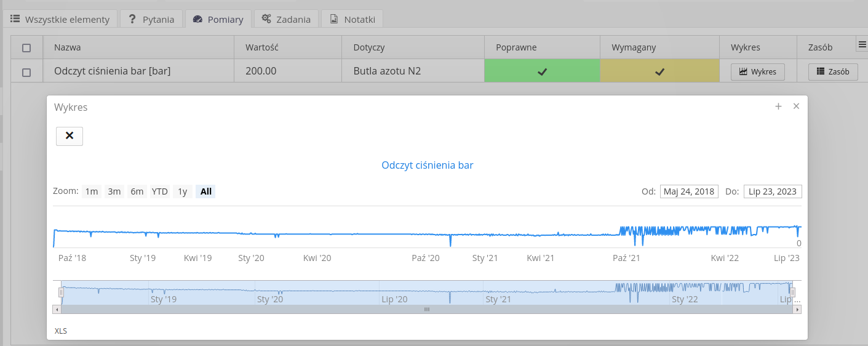Click the navigator left scroll arrow
The height and width of the screenshot is (346, 868).
point(57,310)
